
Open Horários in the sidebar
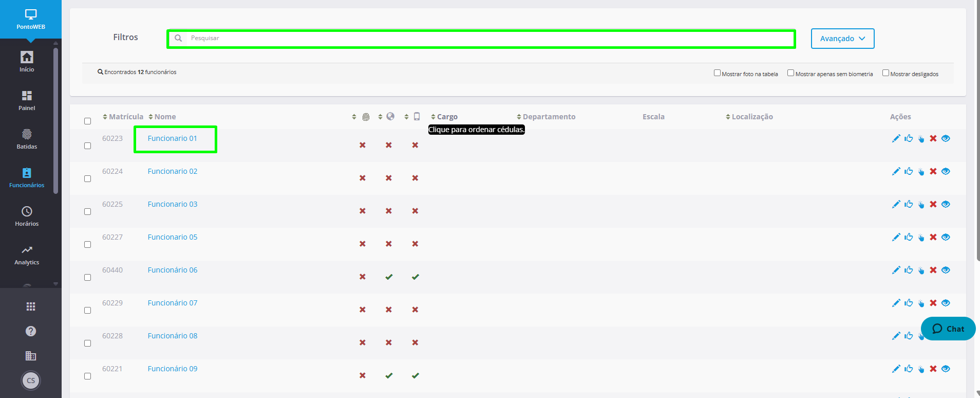(x=27, y=216)
